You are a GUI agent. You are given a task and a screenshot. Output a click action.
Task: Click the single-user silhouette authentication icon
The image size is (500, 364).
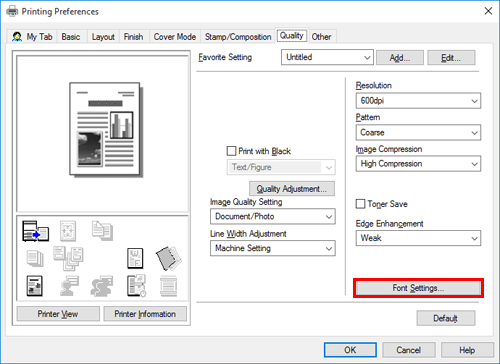pos(69,286)
